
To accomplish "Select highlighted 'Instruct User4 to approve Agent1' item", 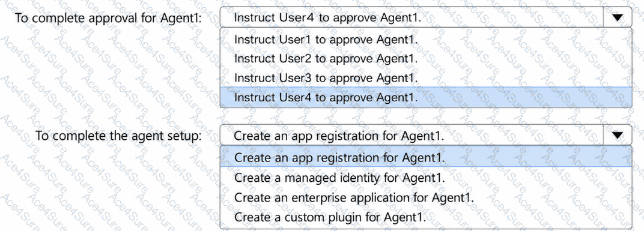I will click(426, 97).
